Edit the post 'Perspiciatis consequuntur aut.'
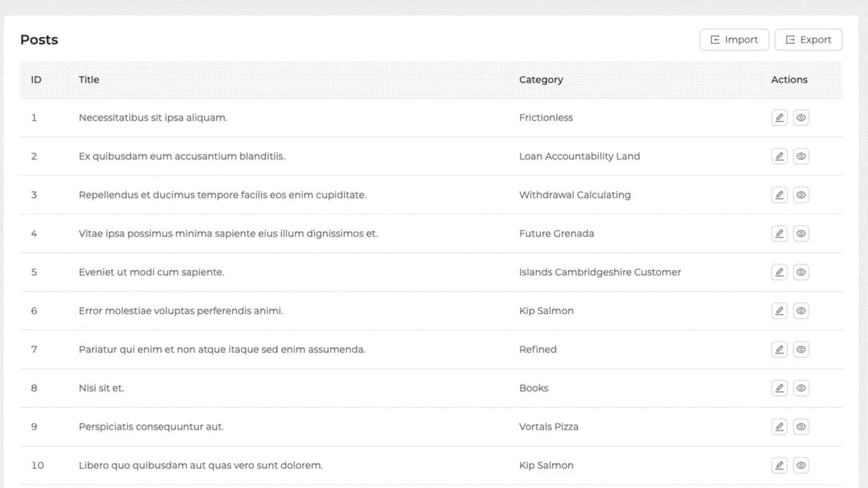Screen dimensions: 868x488 779,426
